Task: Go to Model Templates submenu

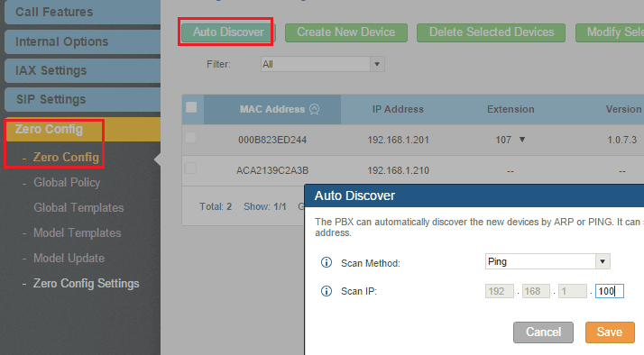Action: pos(78,233)
